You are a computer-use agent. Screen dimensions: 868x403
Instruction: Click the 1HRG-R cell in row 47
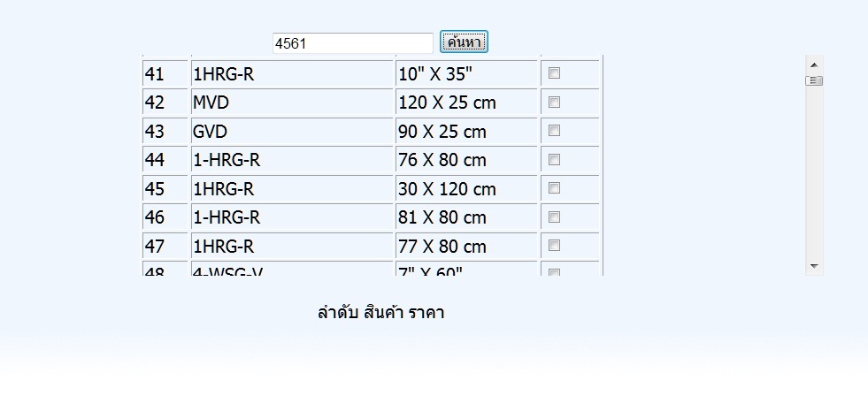(x=292, y=246)
